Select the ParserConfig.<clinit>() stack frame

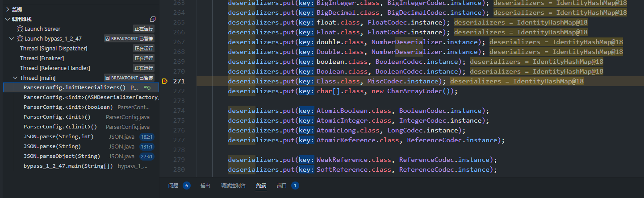[60, 127]
